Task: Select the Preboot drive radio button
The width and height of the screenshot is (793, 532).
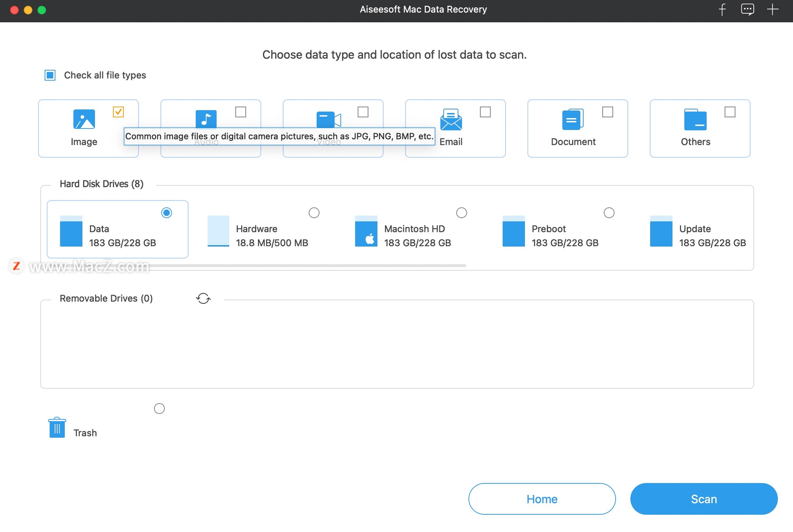Action: pos(609,213)
